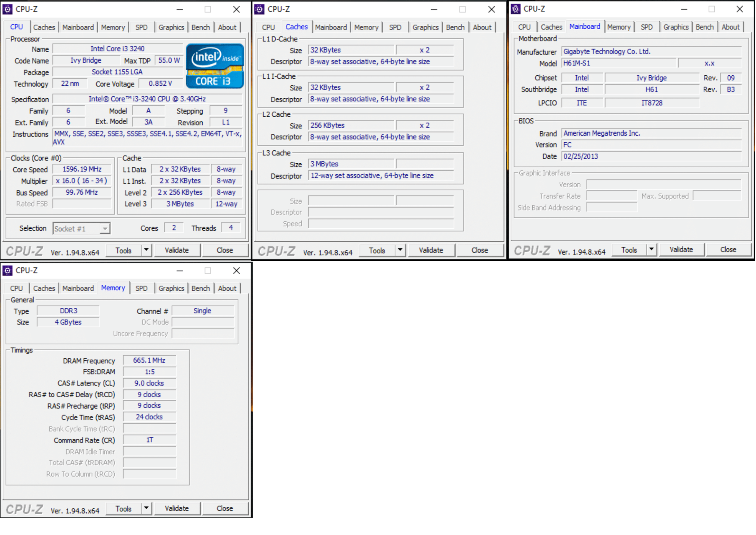Click the Intel Core i3 logo badge
This screenshot has width=756, height=535.
[215, 66]
